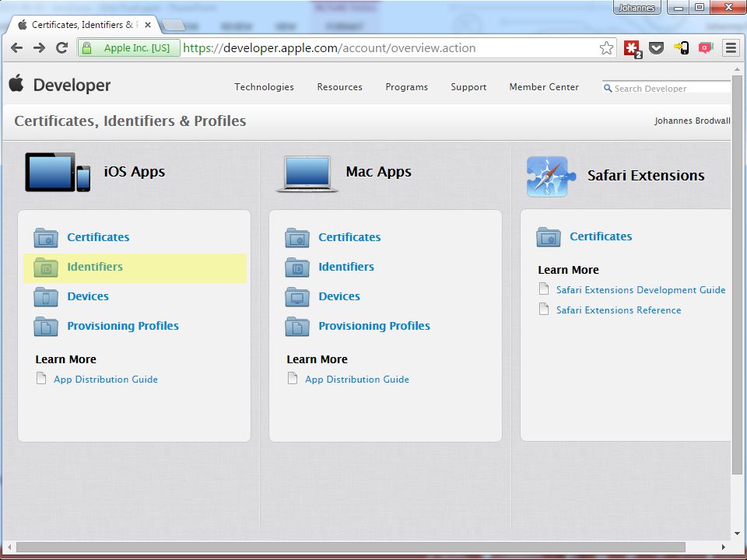Viewport: 747px width, 560px height.
Task: Click the scroll-down arrow of vertical scrollbar
Action: [x=737, y=534]
